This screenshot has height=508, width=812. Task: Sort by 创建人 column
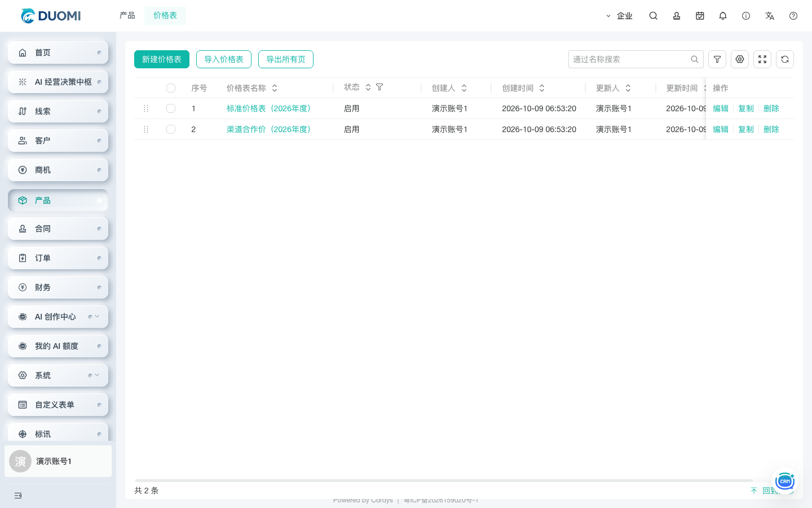464,88
